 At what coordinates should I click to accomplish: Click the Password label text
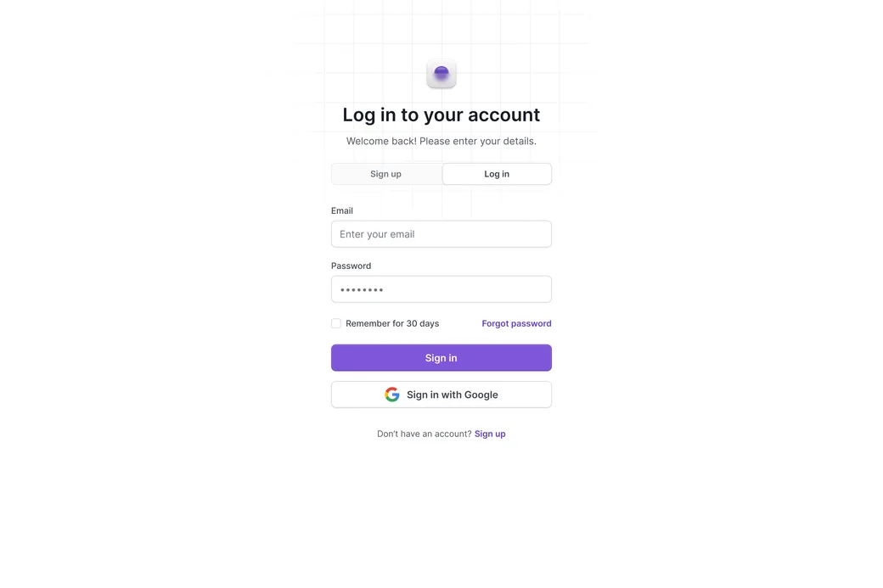351,265
